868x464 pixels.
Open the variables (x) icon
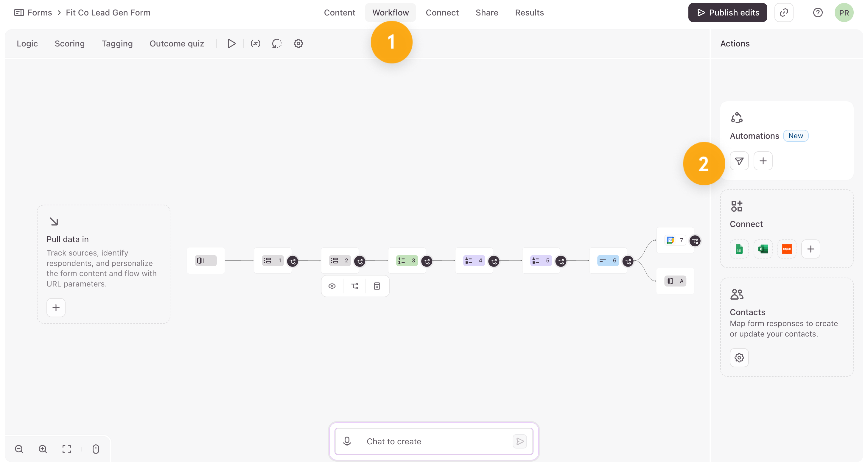[x=255, y=43]
